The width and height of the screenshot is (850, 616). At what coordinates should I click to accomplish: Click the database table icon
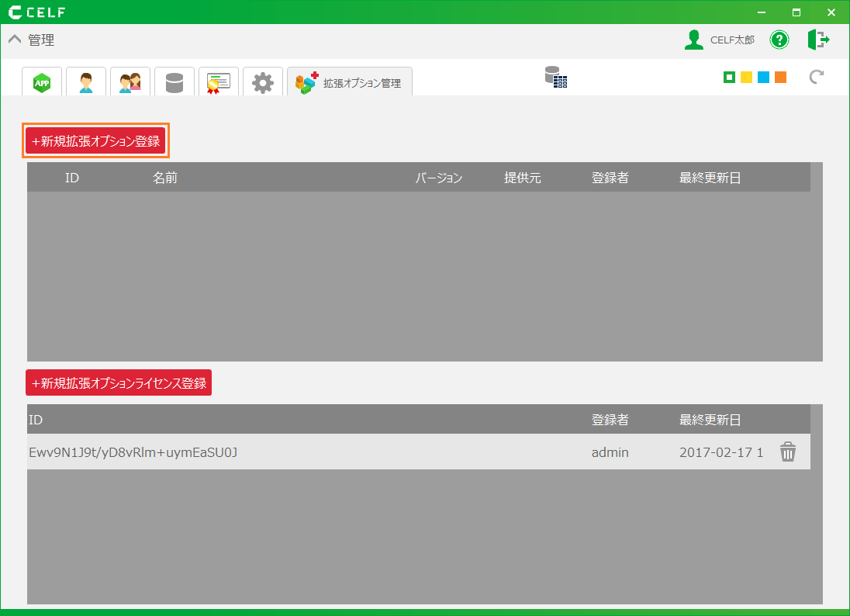(x=555, y=77)
